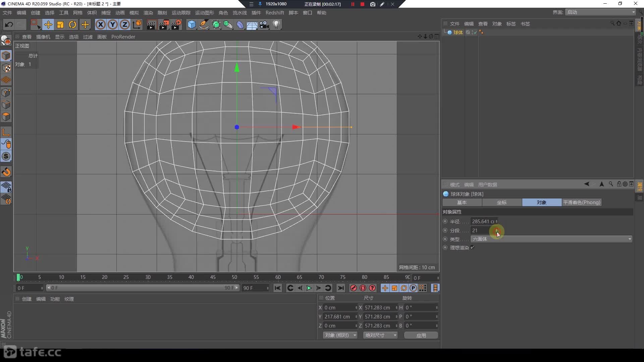Click 半径 keyframe radio dot
This screenshot has width=644, height=362.
(445, 221)
